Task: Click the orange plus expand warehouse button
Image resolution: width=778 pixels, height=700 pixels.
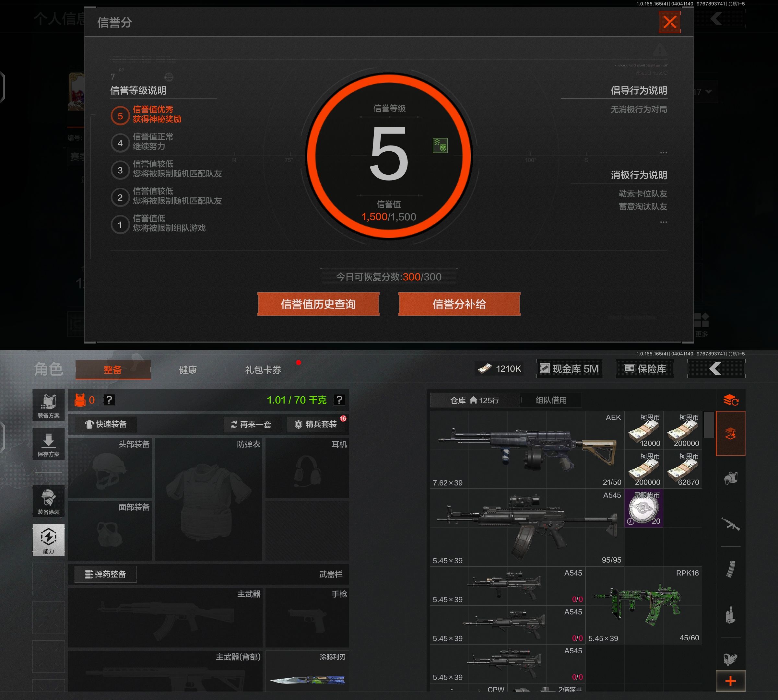Action: coord(730,681)
